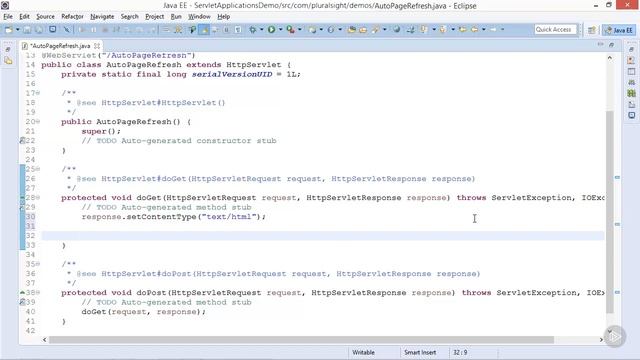
Task: Click the Restore icon in right sidebar
Action: [631, 49]
